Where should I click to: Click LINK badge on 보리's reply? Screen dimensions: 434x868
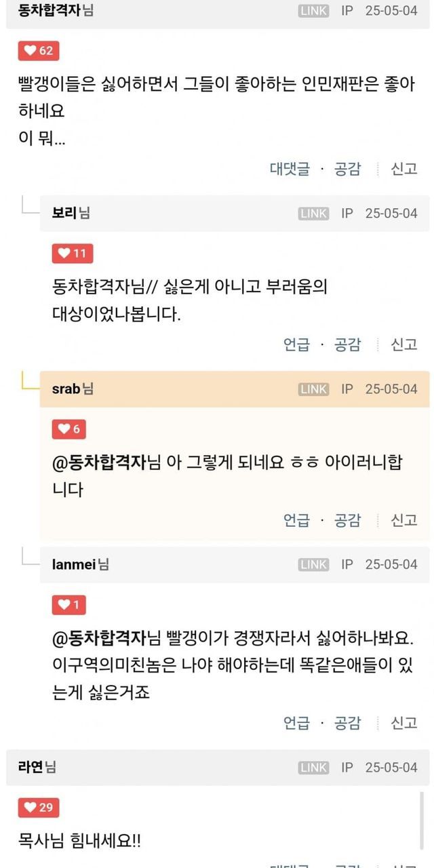click(x=313, y=214)
